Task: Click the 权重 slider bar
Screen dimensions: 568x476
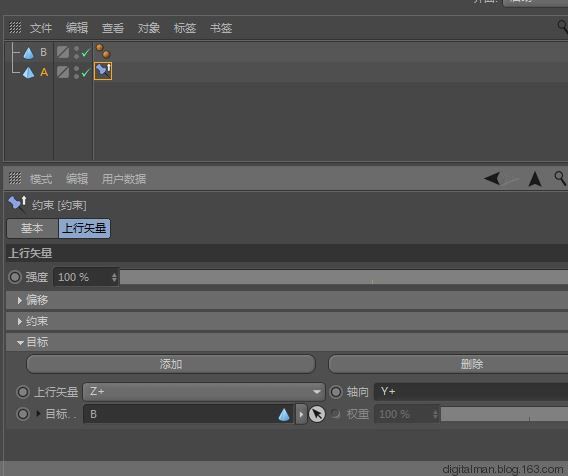Action: point(504,414)
